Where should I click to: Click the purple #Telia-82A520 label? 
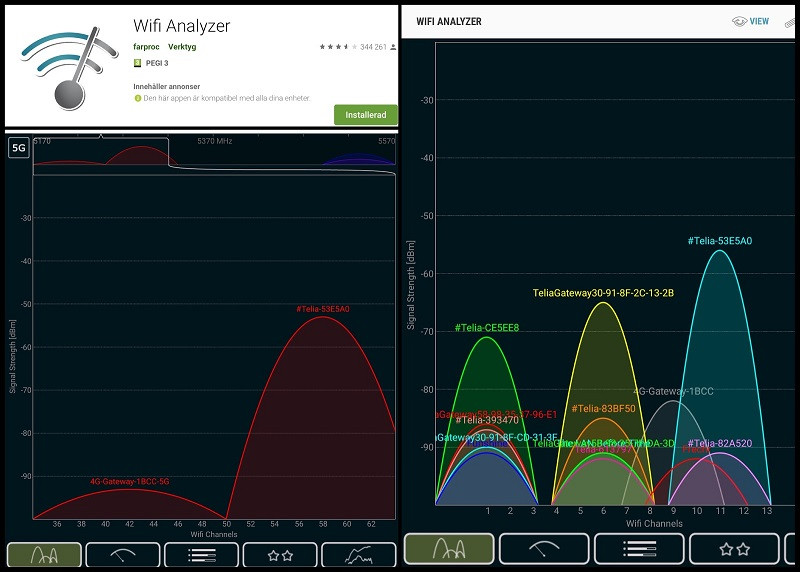pos(720,443)
